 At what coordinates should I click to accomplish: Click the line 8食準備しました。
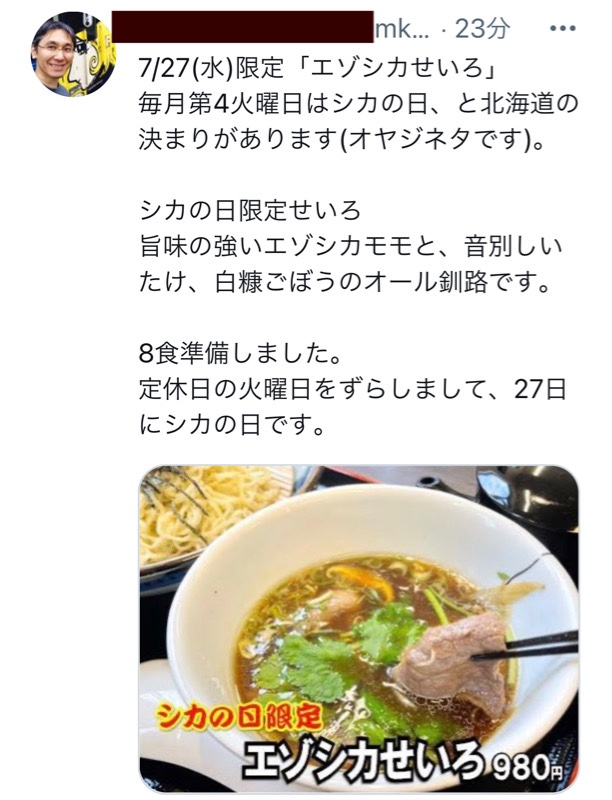click(x=240, y=354)
